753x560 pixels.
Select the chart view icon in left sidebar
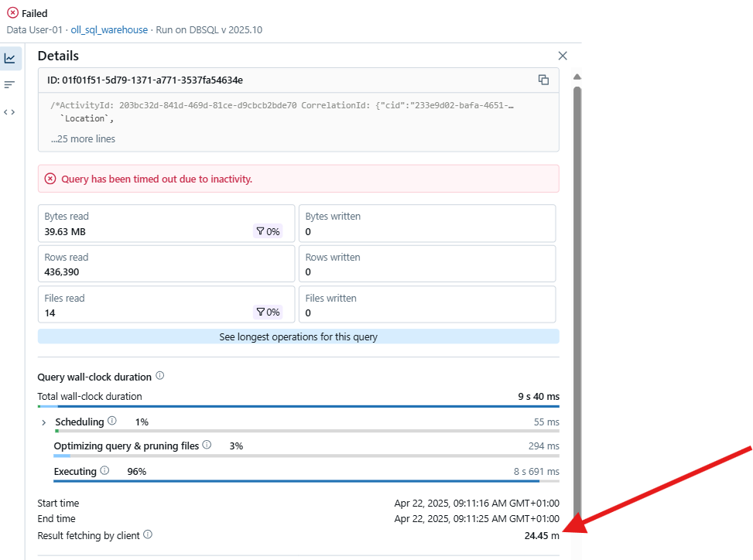coord(10,57)
